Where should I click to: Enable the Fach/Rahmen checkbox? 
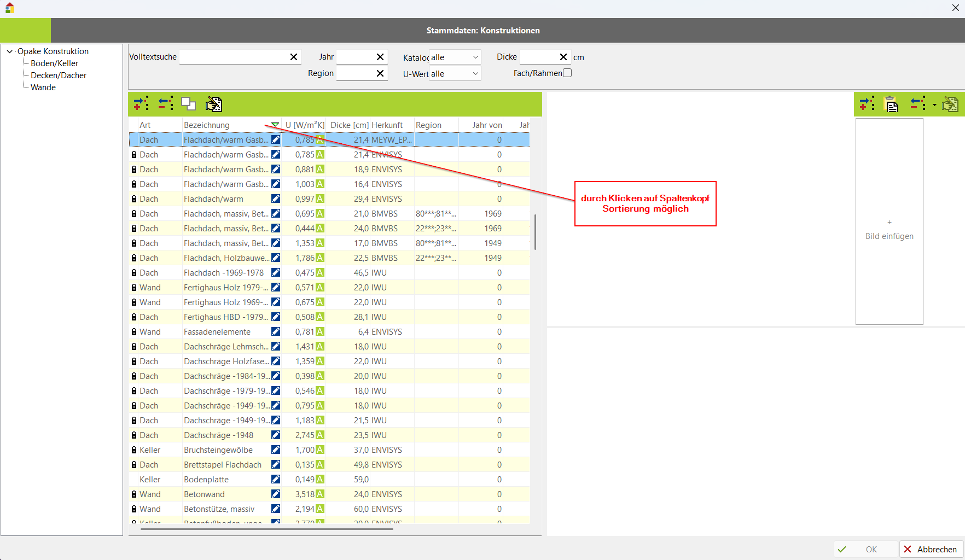[x=567, y=73]
